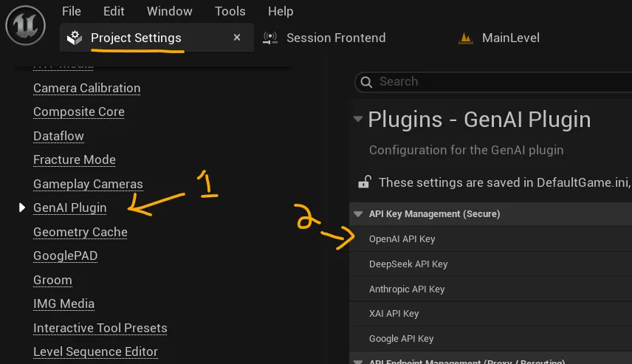Open Level Sequence Editor settings
The width and height of the screenshot is (632, 364).
(95, 351)
